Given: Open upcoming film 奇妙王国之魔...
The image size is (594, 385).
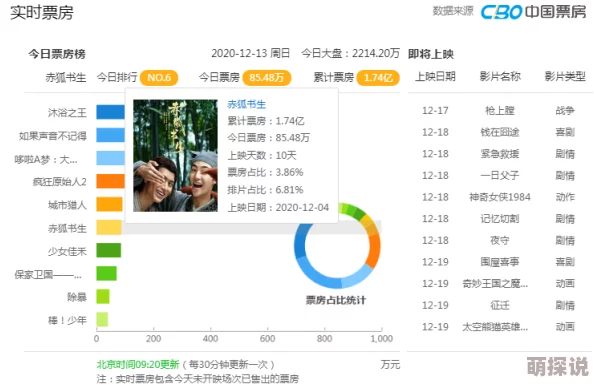Looking at the screenshot, I should click(x=495, y=283).
